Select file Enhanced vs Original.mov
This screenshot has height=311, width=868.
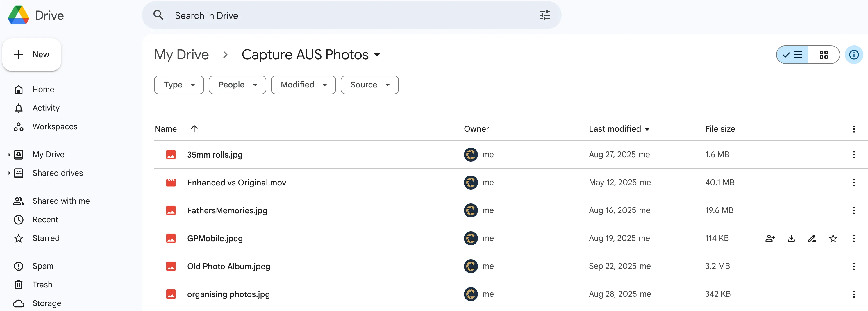(x=237, y=182)
